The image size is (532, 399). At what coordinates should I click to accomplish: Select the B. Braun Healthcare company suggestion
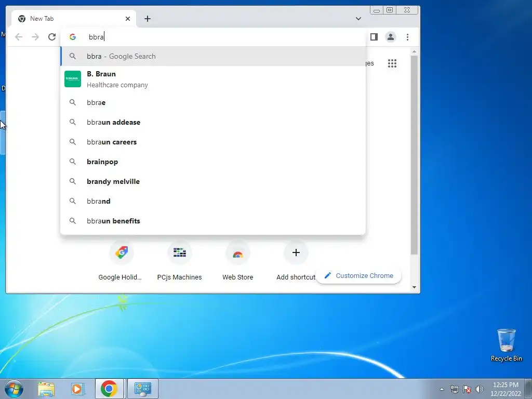click(213, 79)
